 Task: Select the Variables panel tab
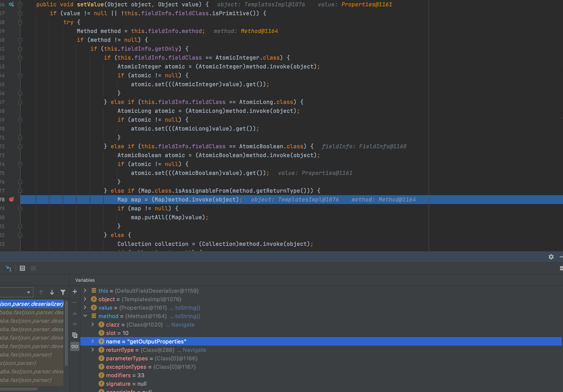85,280
